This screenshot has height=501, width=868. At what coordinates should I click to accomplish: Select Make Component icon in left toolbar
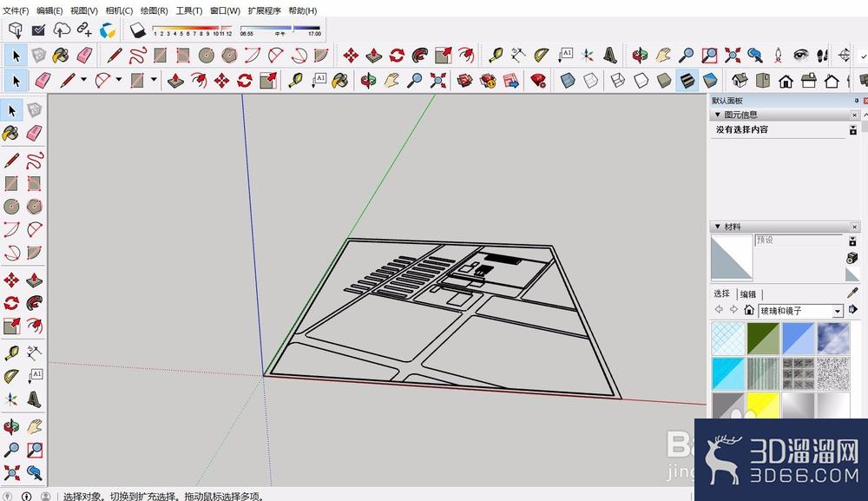point(35,109)
